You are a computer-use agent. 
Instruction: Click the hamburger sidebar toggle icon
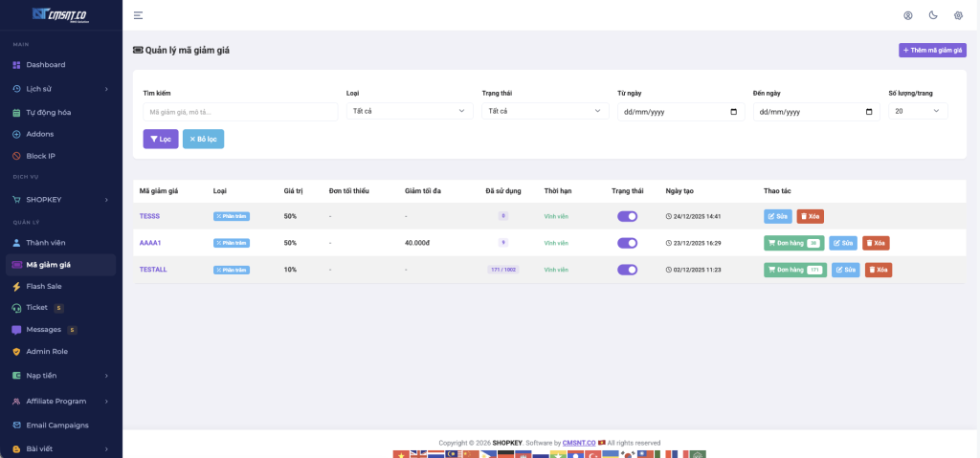[x=139, y=15]
